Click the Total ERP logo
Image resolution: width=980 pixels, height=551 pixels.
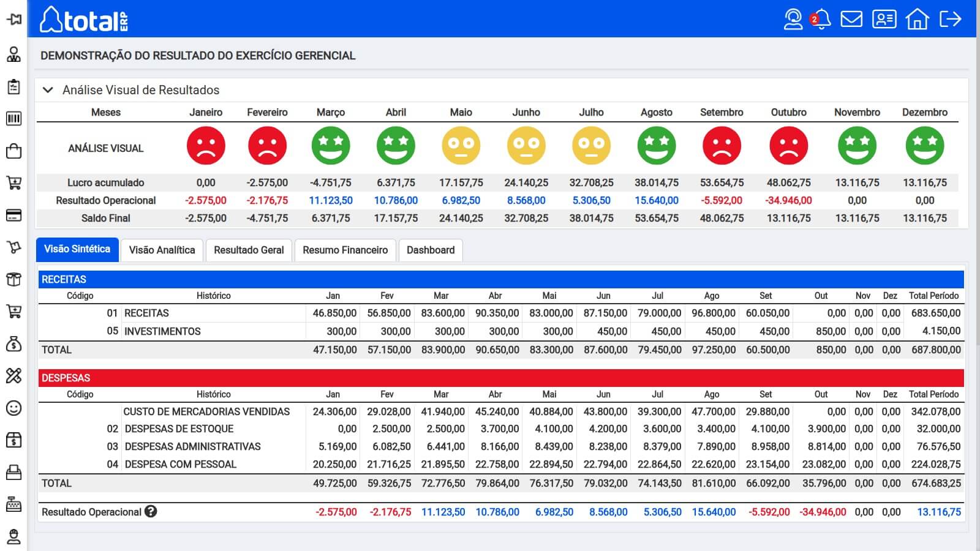[x=84, y=20]
